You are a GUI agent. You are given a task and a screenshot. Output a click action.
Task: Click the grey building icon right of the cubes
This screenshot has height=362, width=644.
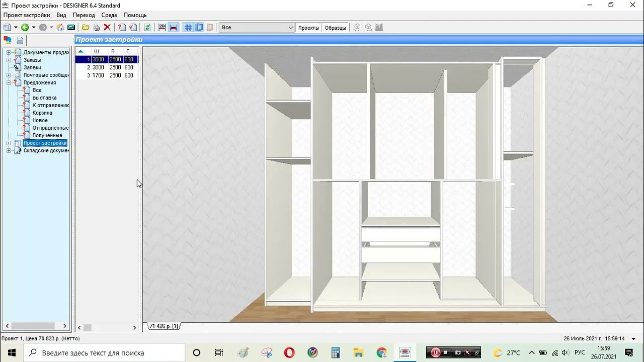tap(379, 28)
